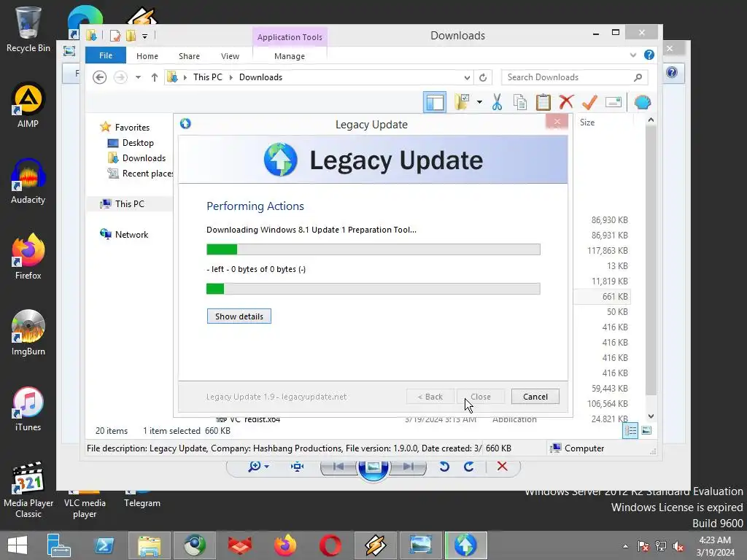Screen dimensions: 747x560
Task: Open the Recycle Bin desktop icon
Action: [x=28, y=29]
